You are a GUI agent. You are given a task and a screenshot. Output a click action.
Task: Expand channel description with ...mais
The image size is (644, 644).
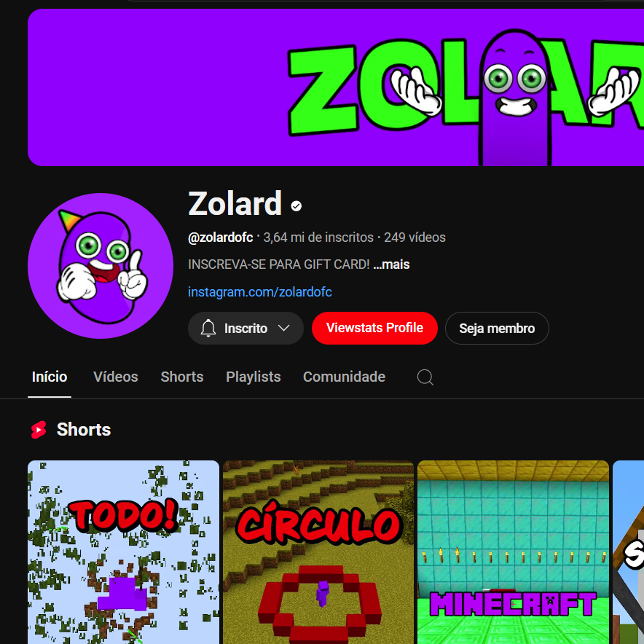tap(391, 264)
